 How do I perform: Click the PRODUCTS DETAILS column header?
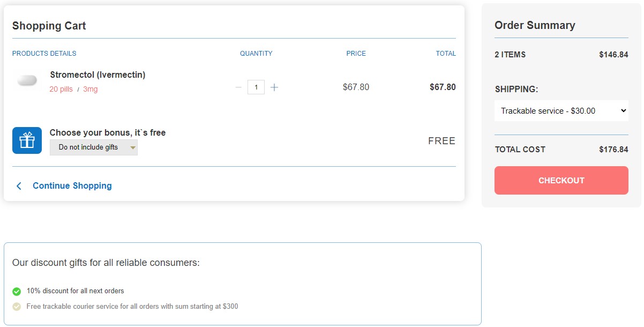pyautogui.click(x=44, y=54)
